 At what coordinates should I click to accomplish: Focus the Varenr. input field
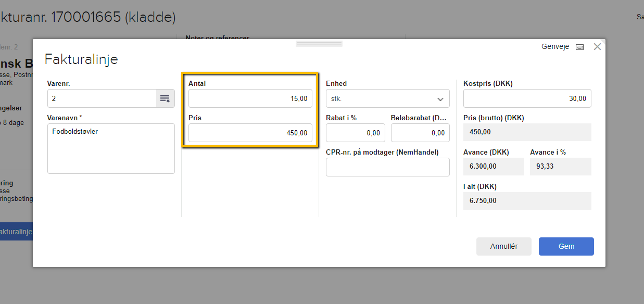pos(102,98)
